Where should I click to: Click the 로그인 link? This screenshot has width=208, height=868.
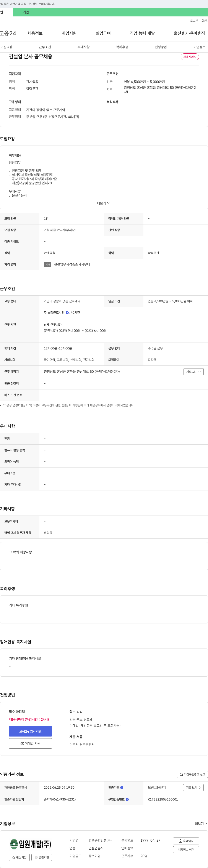[194, 21]
